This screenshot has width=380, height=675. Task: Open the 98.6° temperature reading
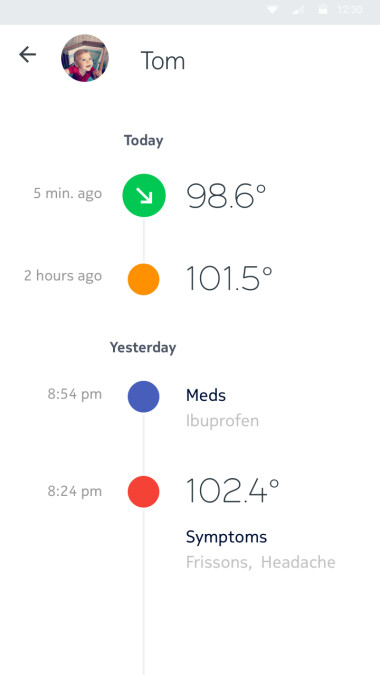coord(226,196)
